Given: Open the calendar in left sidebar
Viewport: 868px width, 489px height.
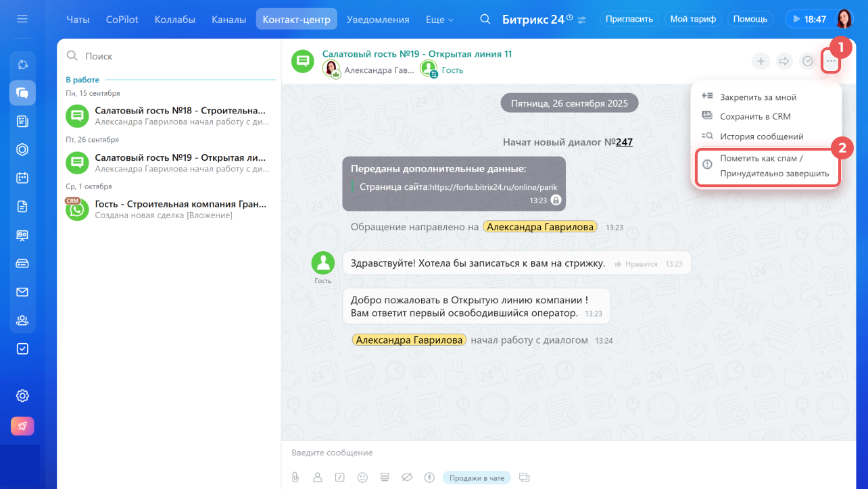Looking at the screenshot, I should coord(22,178).
